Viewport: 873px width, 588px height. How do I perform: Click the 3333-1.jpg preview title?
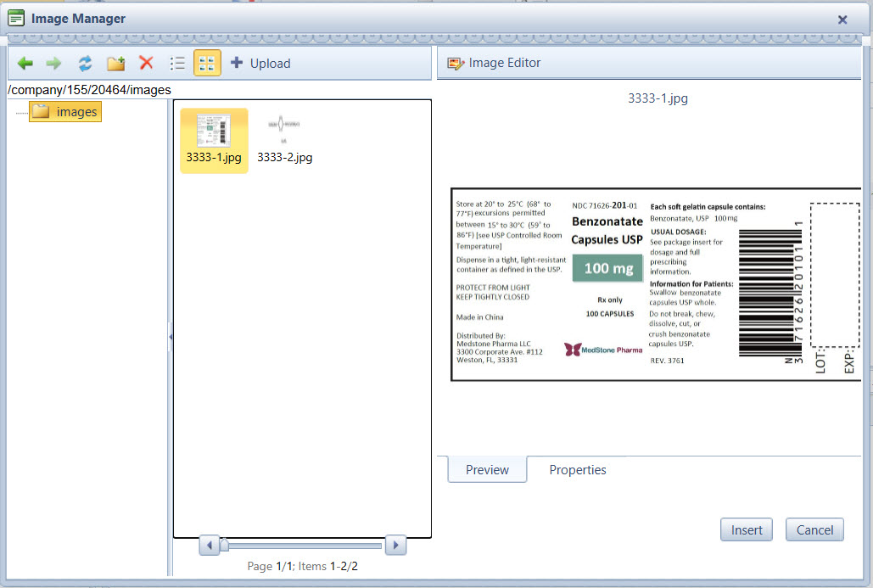658,98
